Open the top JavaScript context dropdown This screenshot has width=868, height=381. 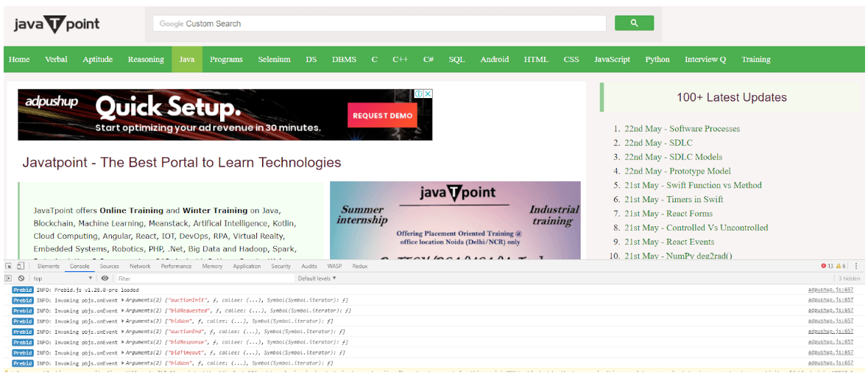pos(63,279)
